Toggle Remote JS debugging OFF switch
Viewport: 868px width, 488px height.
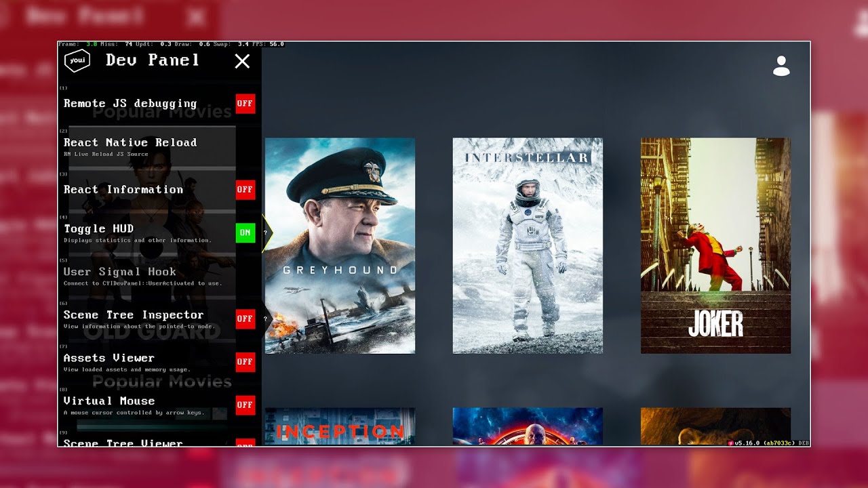(x=245, y=104)
